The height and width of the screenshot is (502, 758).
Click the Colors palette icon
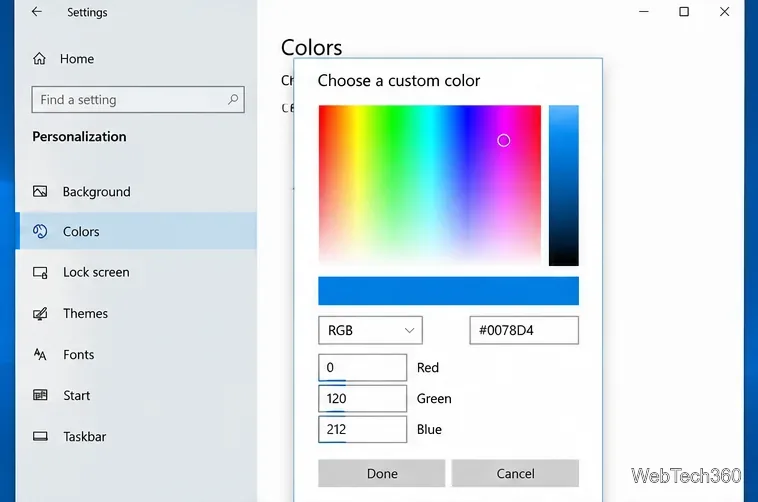pyautogui.click(x=40, y=231)
